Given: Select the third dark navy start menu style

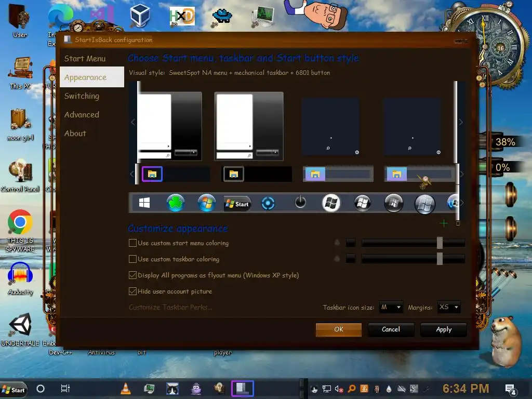Looking at the screenshot, I should (331, 127).
